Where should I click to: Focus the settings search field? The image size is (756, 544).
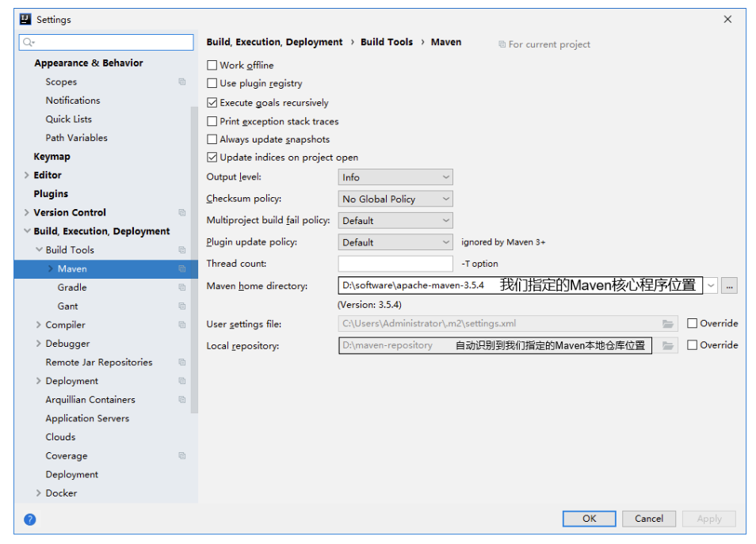pos(106,43)
